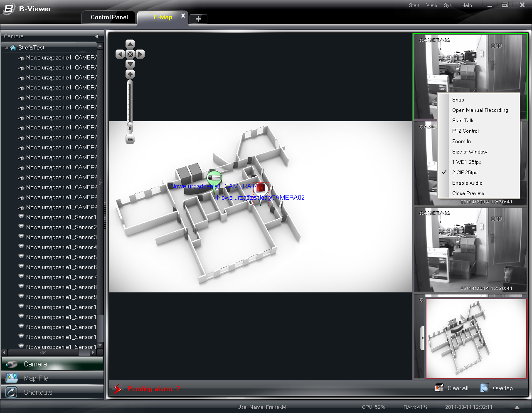
Task: Select the E-Map tab
Action: 163,17
